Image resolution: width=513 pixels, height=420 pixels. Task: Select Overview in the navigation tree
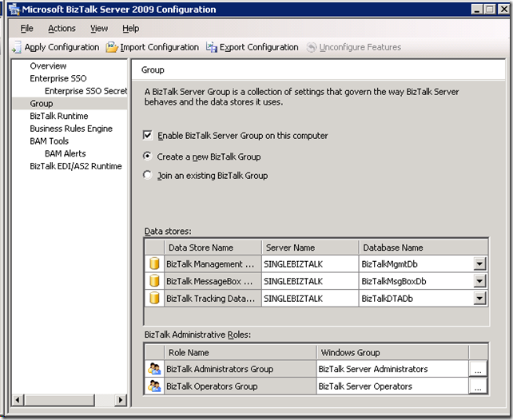48,66
